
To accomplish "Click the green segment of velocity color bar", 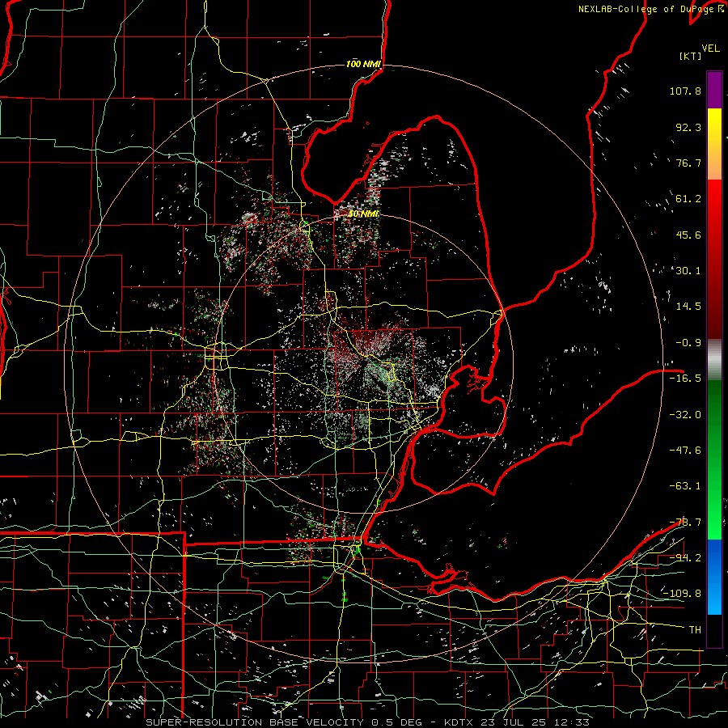I will [x=714, y=459].
